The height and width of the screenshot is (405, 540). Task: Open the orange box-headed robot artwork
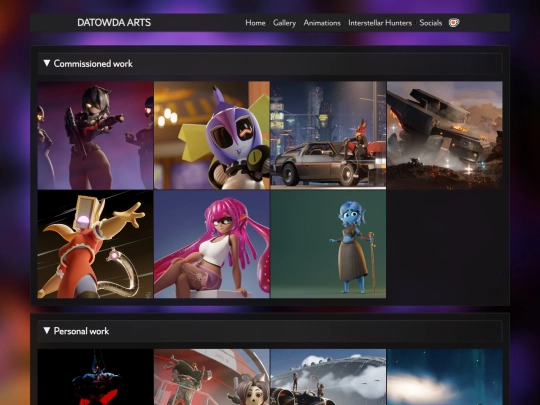tap(95, 244)
